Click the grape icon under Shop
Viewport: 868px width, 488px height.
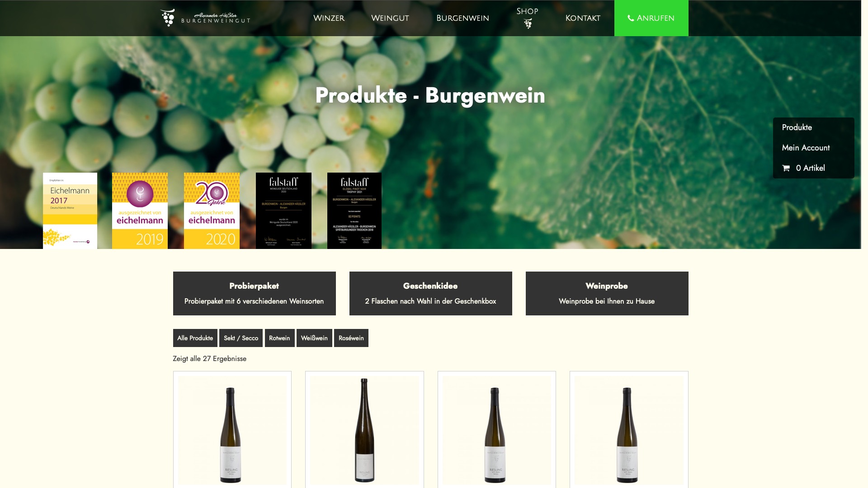[x=528, y=23]
